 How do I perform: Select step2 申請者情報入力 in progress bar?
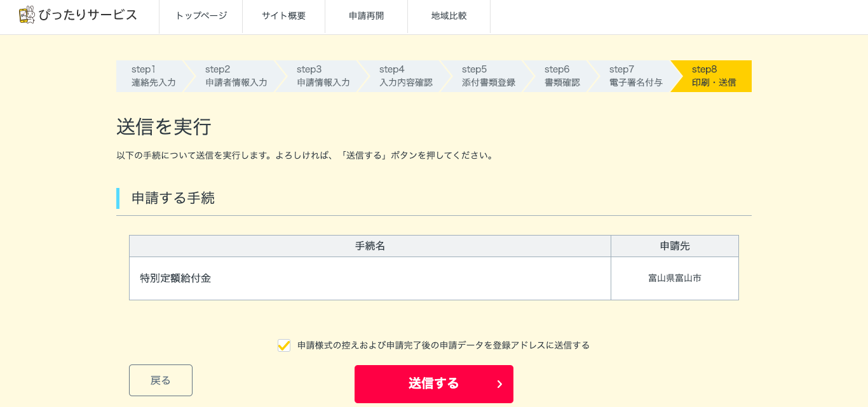[x=236, y=76]
